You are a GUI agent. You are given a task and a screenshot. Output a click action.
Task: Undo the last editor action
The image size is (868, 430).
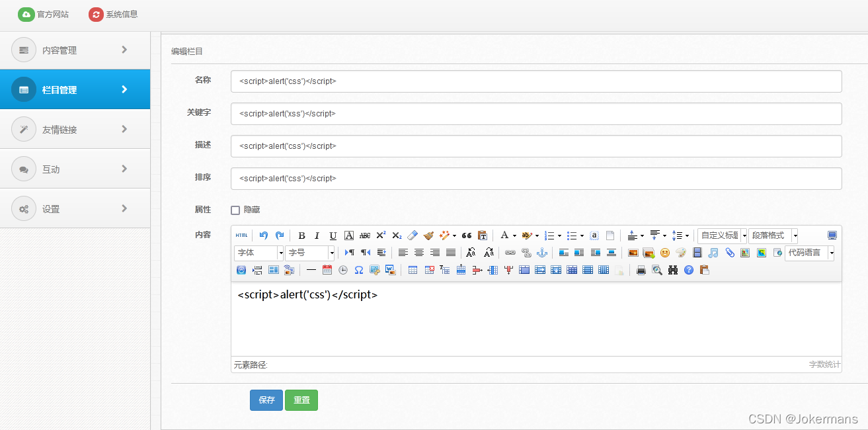(264, 236)
